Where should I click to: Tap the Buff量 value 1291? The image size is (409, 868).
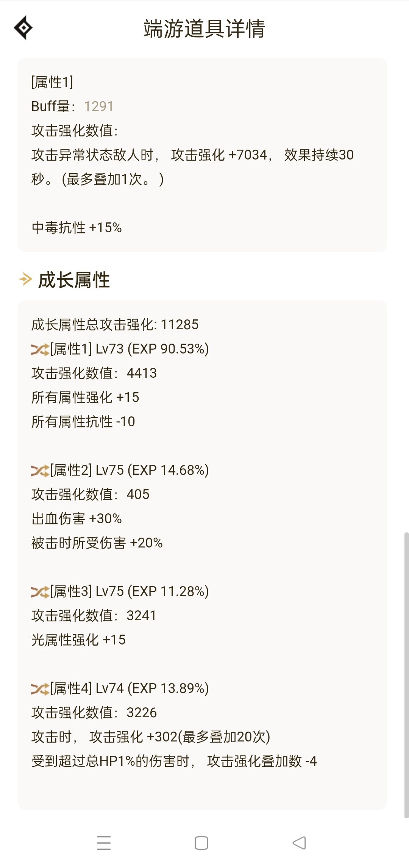tap(98, 106)
